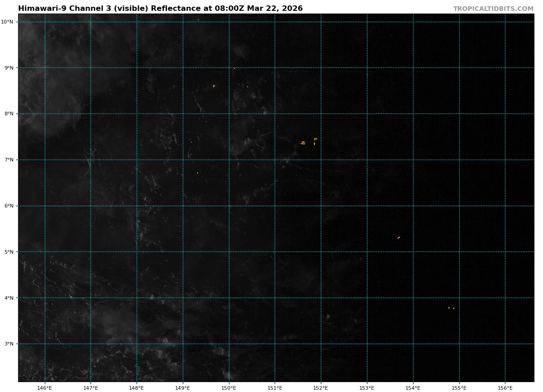Select the 3°N latitude axis label

[10, 344]
